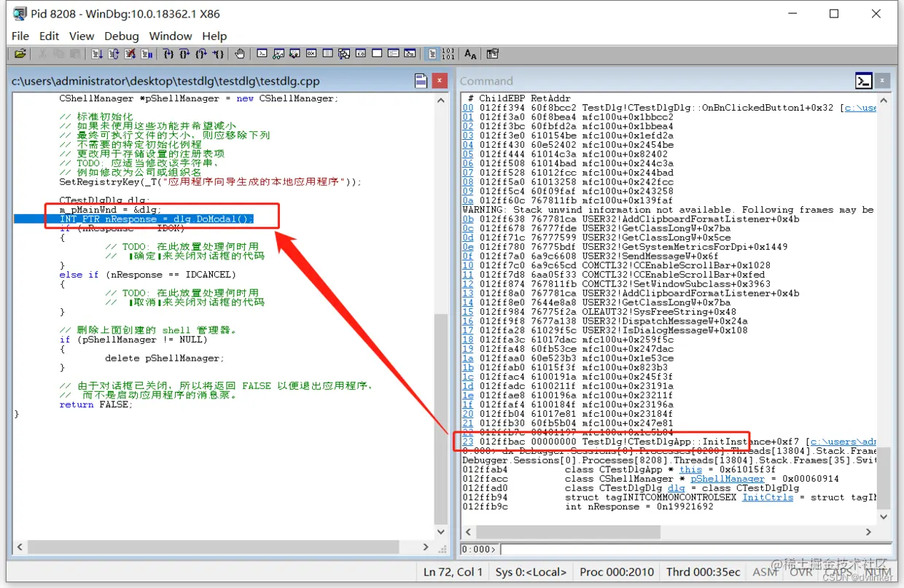Click the Command panel vertical scrollbar down arrow
This screenshot has height=588, width=904.
(x=883, y=517)
